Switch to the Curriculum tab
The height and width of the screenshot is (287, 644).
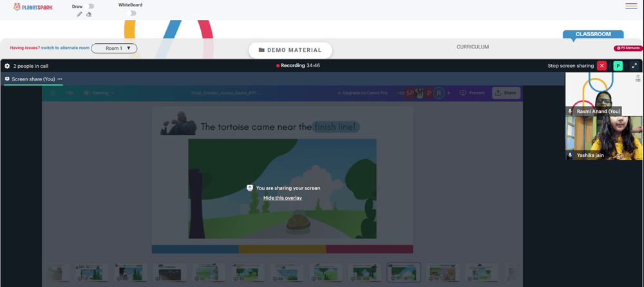[473, 47]
